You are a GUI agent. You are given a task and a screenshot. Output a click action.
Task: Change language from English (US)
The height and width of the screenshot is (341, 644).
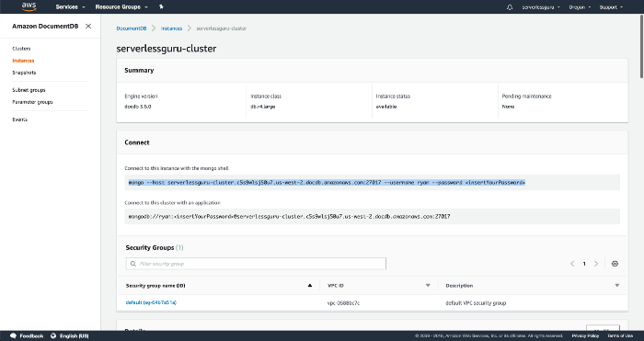coord(69,336)
